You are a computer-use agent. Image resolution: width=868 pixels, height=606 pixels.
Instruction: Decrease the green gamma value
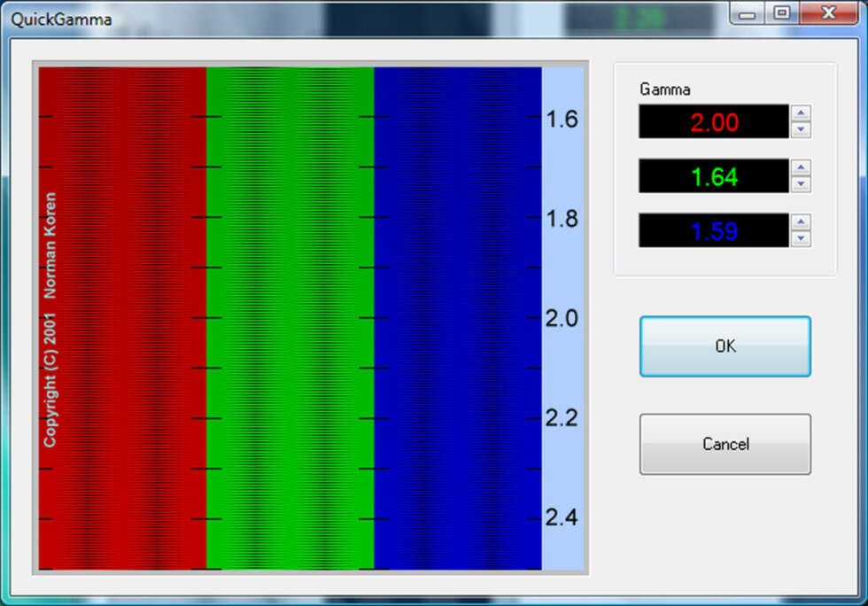(801, 184)
